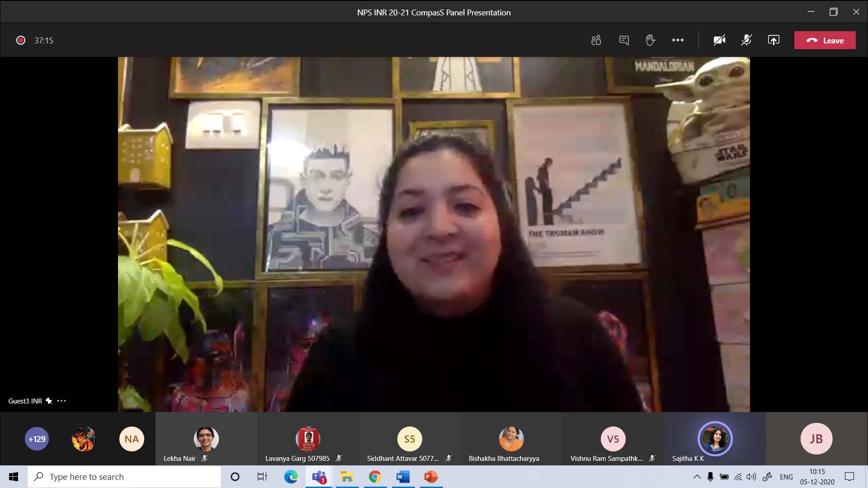Image resolution: width=868 pixels, height=488 pixels.
Task: Click the system tray microphone icon
Action: 710,477
